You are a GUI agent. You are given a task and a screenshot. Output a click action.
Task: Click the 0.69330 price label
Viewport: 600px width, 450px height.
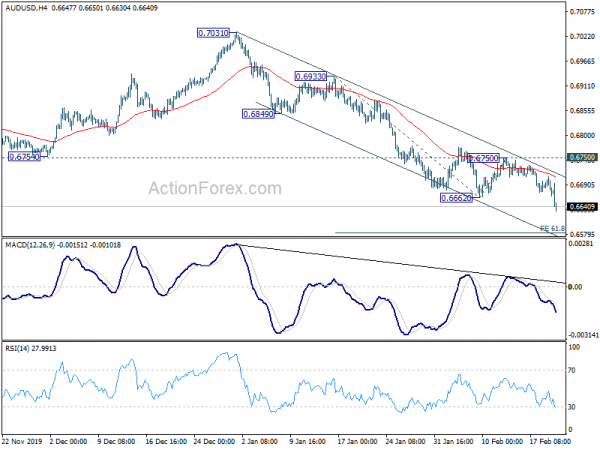[314, 76]
